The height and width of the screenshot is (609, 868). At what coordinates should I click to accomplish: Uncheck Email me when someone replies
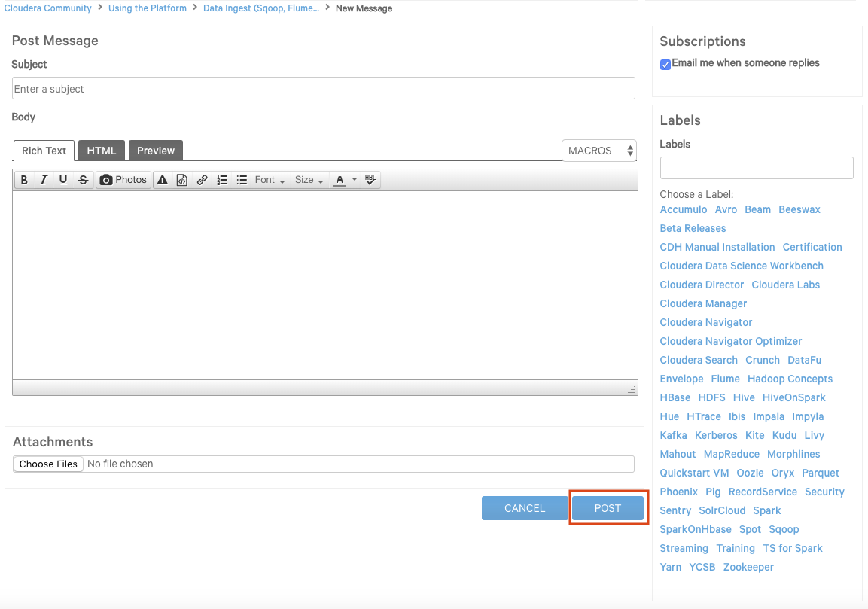[x=665, y=65]
